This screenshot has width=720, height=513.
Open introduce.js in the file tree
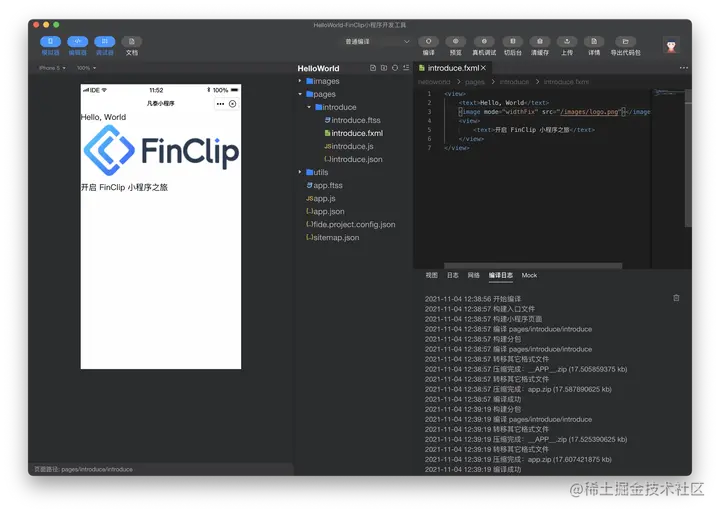pyautogui.click(x=349, y=146)
